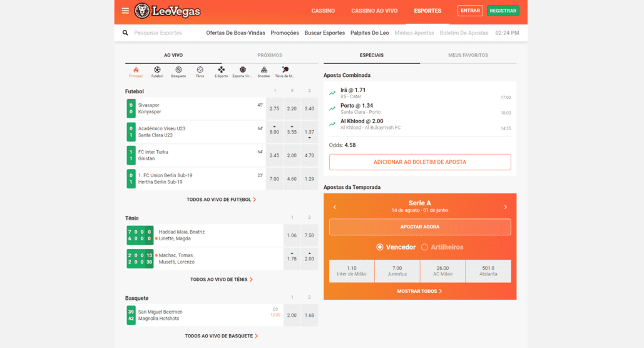Go to previous season league arrow

coord(335,207)
